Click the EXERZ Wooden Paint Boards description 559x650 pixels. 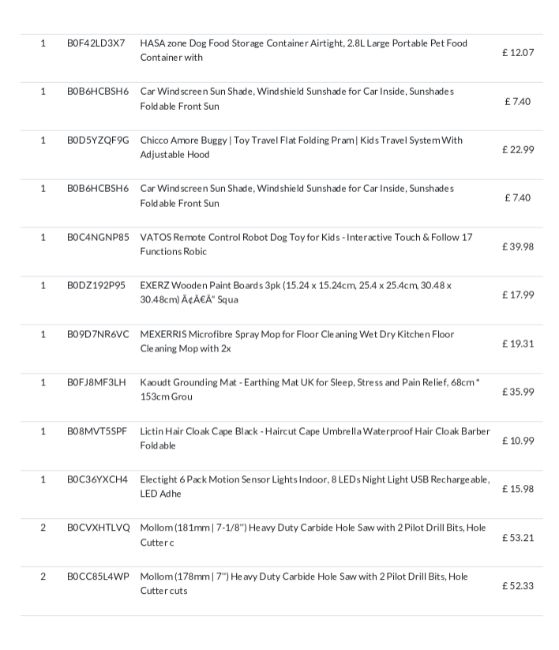(x=296, y=292)
